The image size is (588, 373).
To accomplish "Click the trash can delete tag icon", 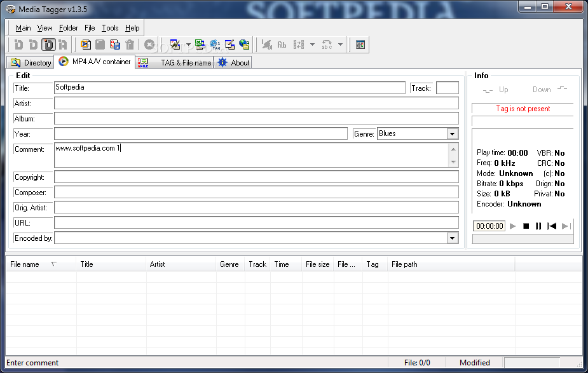I will (x=130, y=44).
